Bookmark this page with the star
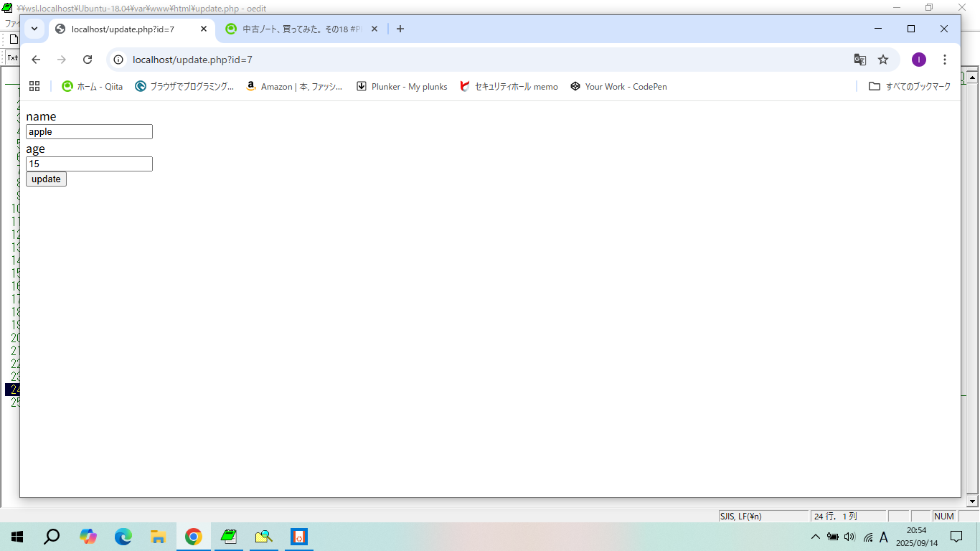Screen dimensions: 980x551 [883, 60]
